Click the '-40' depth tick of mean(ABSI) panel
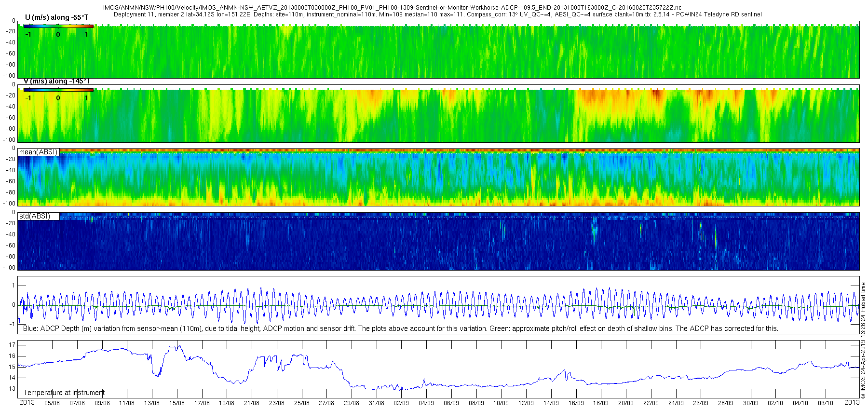This screenshot has width=868, height=410. click(11, 170)
